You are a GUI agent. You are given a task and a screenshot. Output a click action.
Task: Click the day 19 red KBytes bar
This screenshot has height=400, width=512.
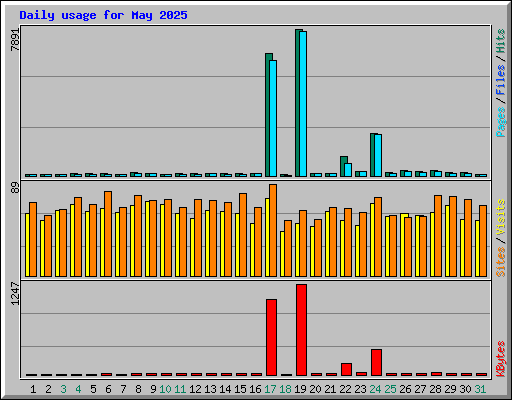(x=301, y=330)
